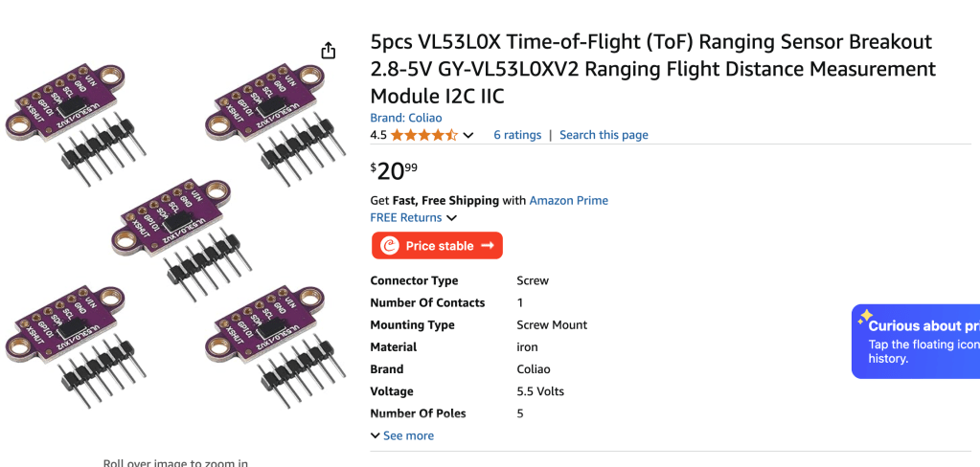
Task: Click the arrow on the Price stable button
Action: 488,246
